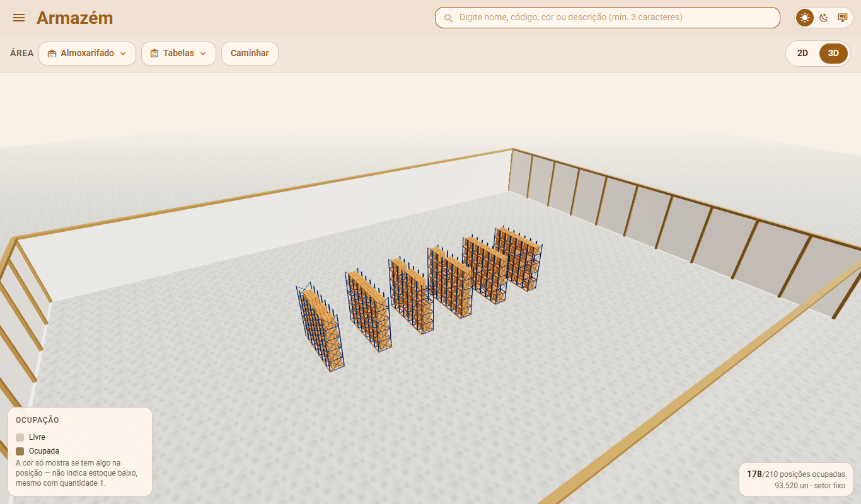
Task: Expand the Tabelas dropdown chevron
Action: [203, 54]
